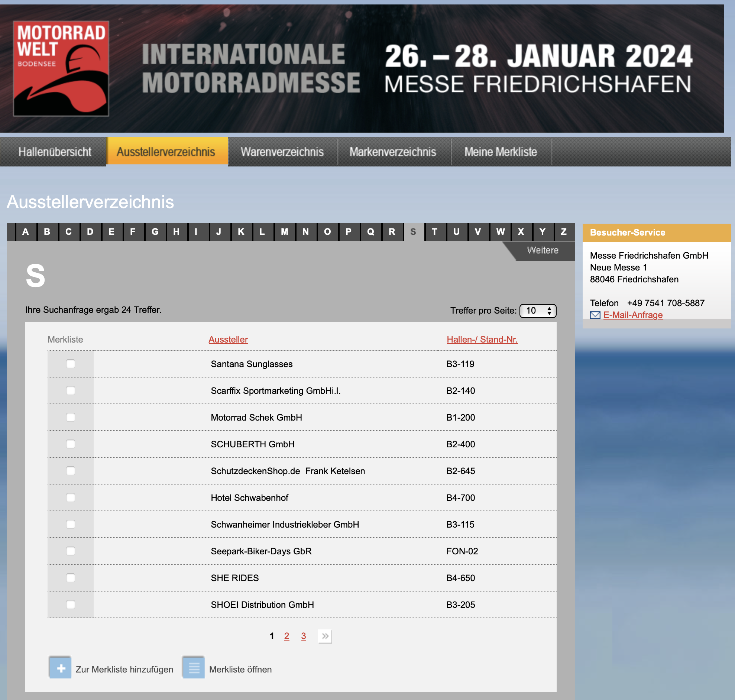Tick the Hotel Schwabenhof checkbox

(x=71, y=498)
